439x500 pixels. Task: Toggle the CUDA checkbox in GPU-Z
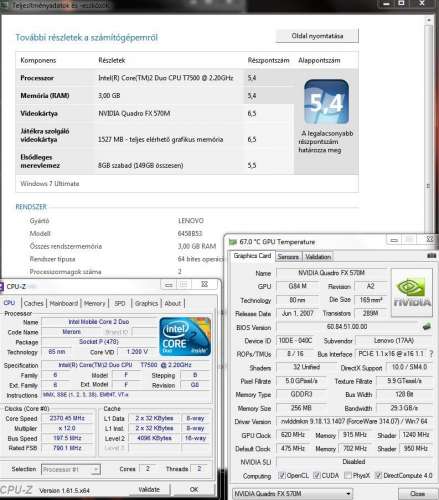(317, 475)
